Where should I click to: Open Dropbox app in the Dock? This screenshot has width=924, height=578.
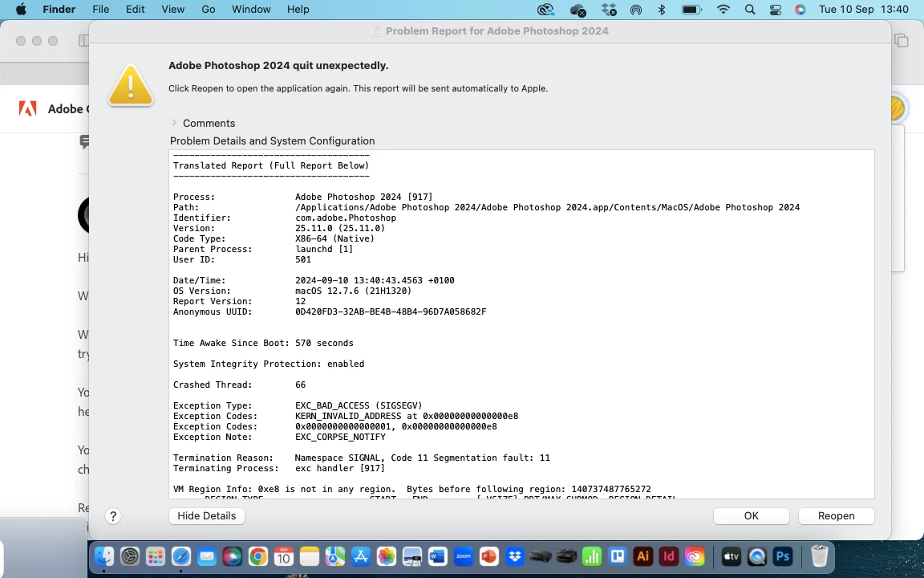click(x=515, y=556)
